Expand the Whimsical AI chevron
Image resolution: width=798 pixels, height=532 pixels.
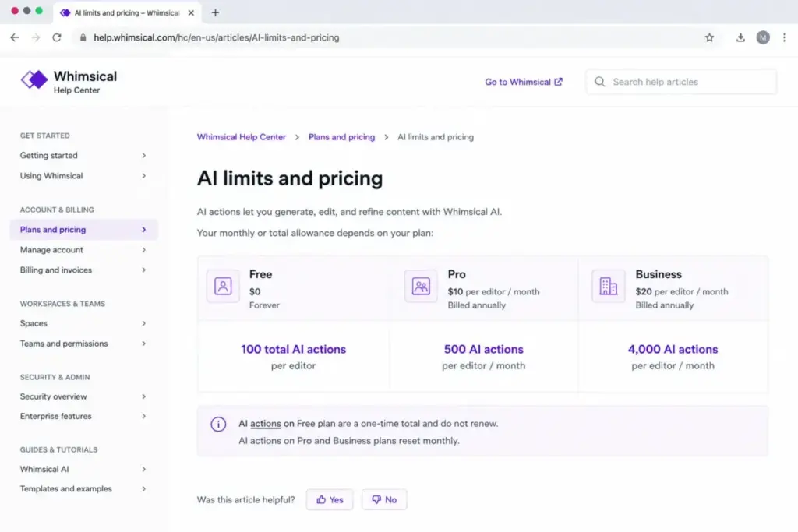(144, 470)
